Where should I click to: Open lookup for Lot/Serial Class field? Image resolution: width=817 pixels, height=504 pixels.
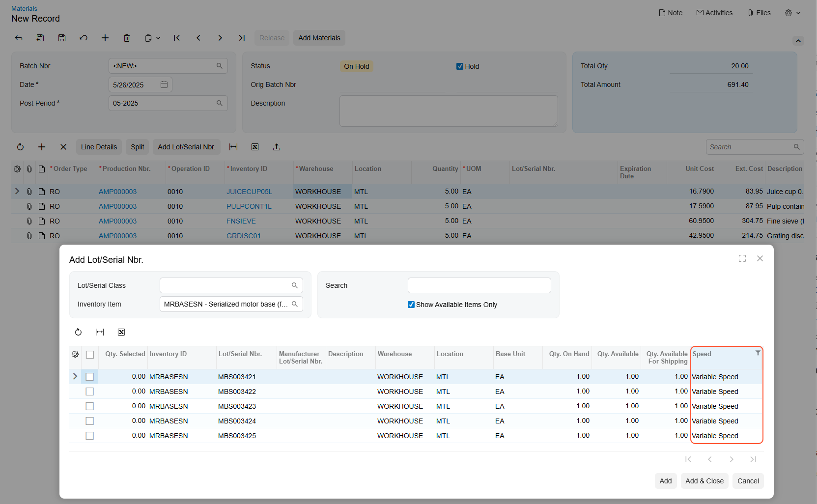coord(295,285)
